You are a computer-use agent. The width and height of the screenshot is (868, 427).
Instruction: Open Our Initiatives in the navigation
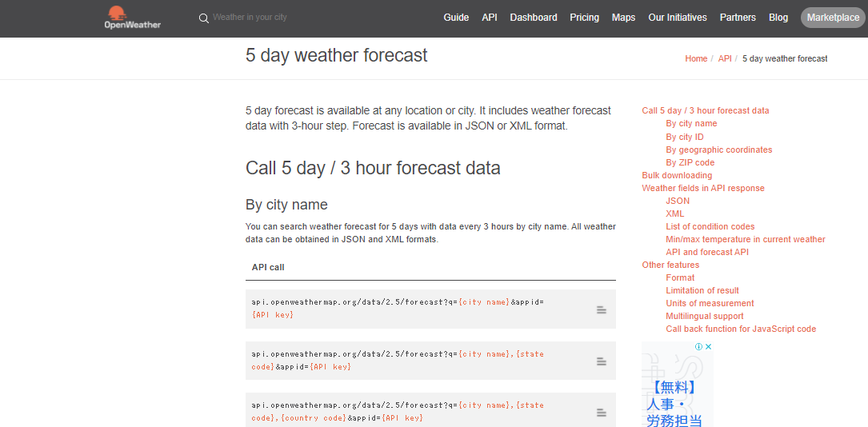(678, 18)
